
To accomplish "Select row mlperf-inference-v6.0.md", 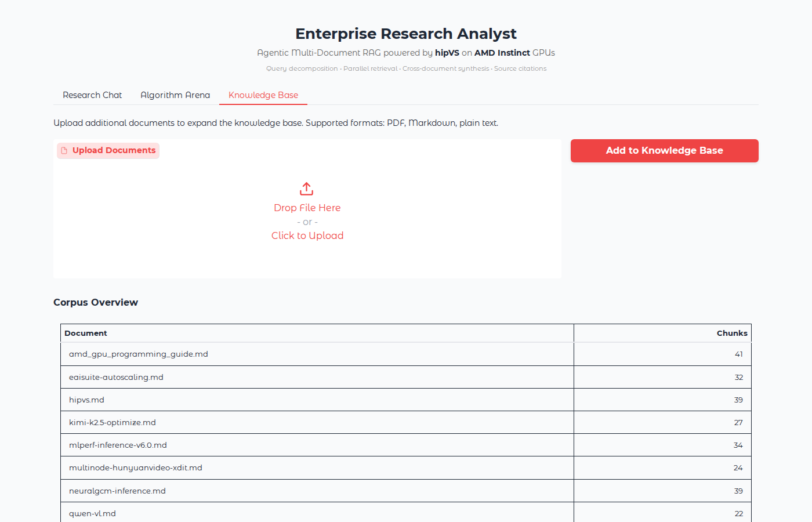I will click(406, 445).
